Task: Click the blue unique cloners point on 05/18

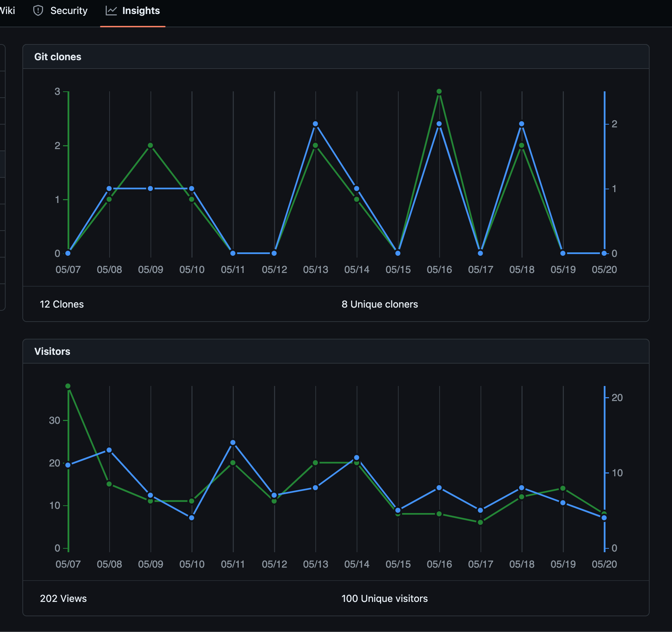Action: (x=521, y=124)
